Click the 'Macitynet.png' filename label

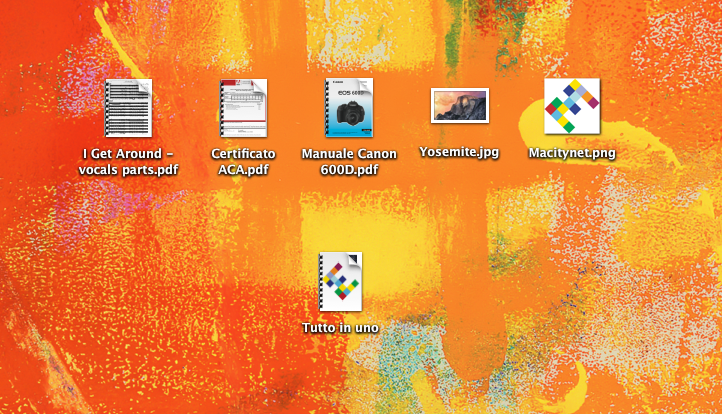(x=572, y=153)
